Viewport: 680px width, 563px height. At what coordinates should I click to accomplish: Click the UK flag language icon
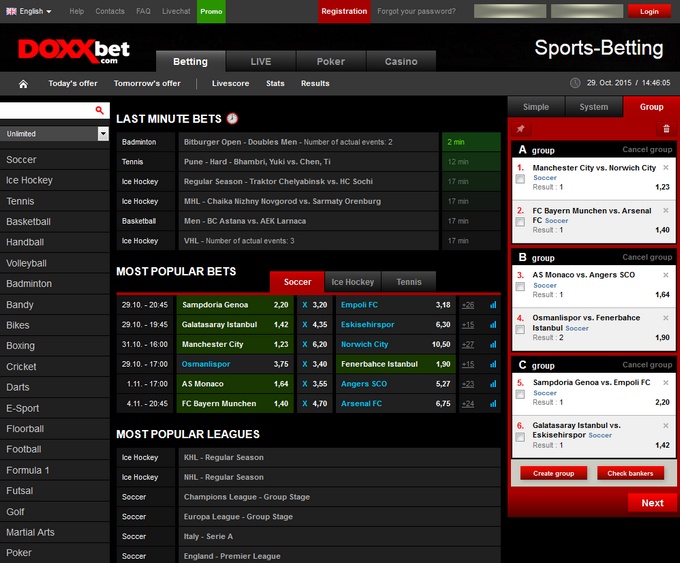tap(11, 11)
